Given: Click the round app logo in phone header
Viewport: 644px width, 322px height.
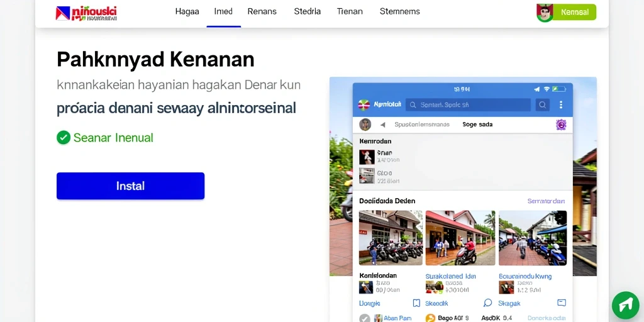Looking at the screenshot, I should [x=364, y=105].
